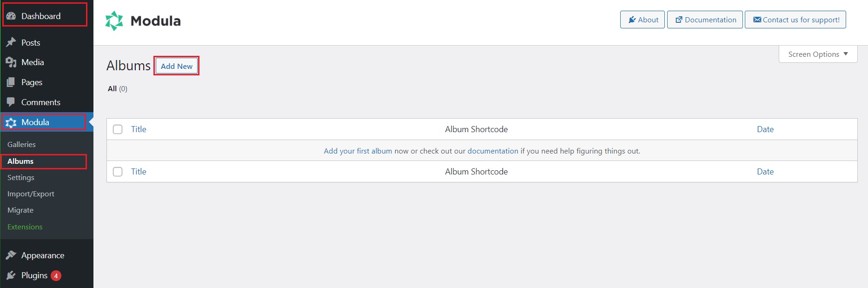Click the Posts pushpin icon
The width and height of the screenshot is (868, 288).
pyautogui.click(x=11, y=42)
